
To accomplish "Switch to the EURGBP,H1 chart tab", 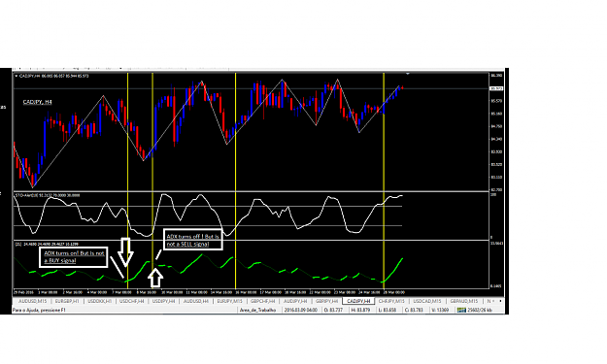I will pyautogui.click(x=67, y=301).
